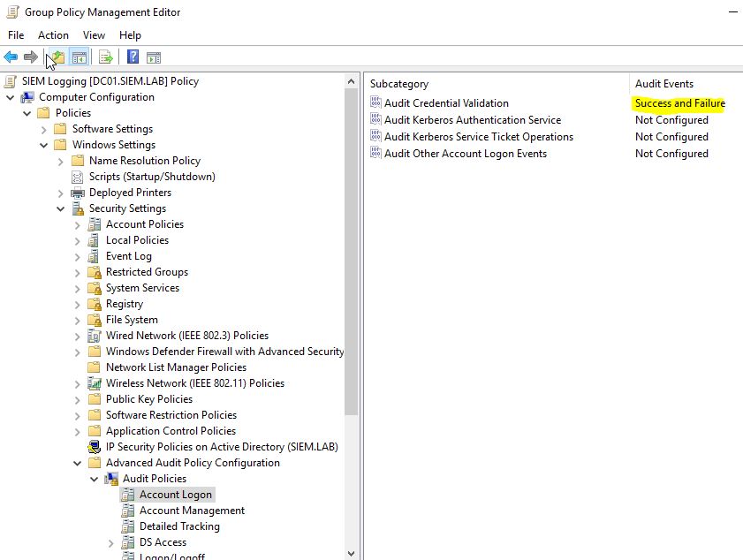The width and height of the screenshot is (743, 560).
Task: Open the Help menu
Action: (130, 35)
